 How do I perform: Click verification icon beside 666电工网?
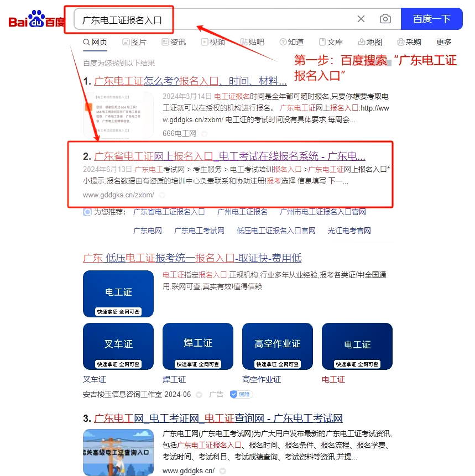point(205,134)
